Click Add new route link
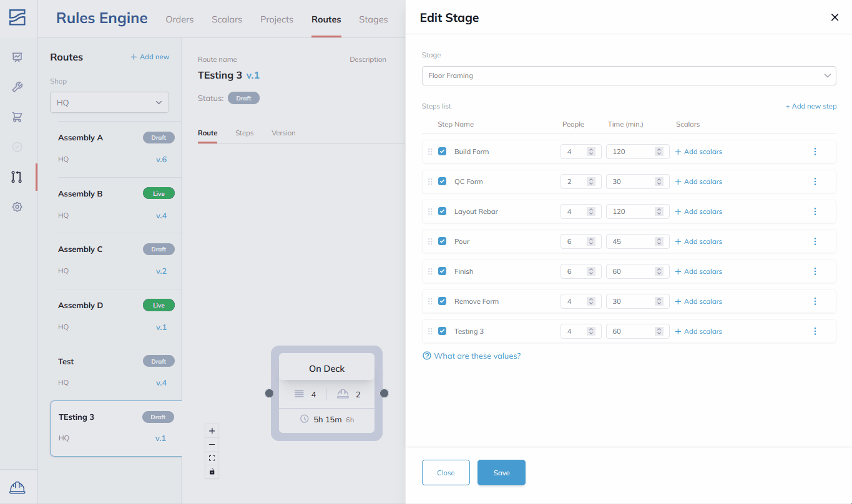This screenshot has width=852, height=504. click(x=150, y=57)
